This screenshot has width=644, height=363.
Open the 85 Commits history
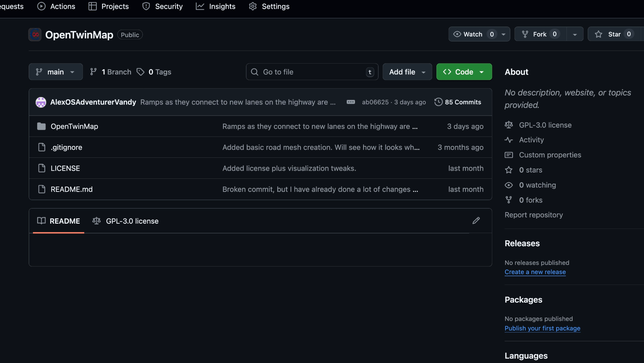458,102
